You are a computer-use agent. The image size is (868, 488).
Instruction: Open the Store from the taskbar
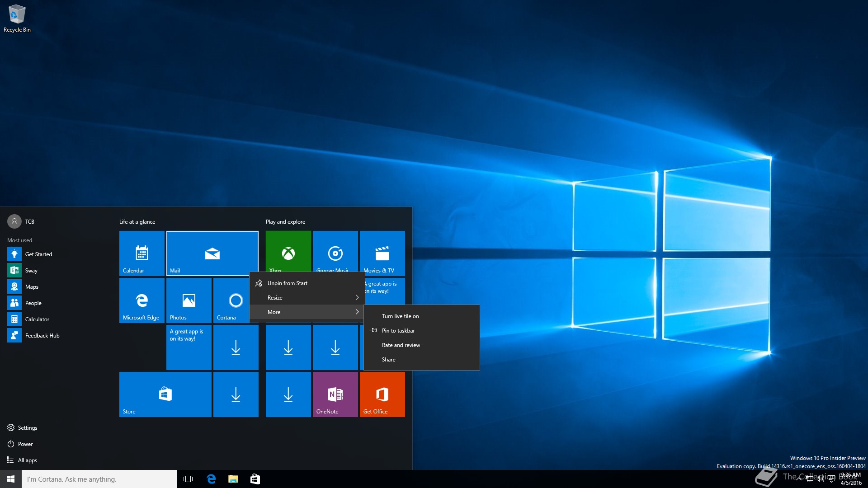255,479
